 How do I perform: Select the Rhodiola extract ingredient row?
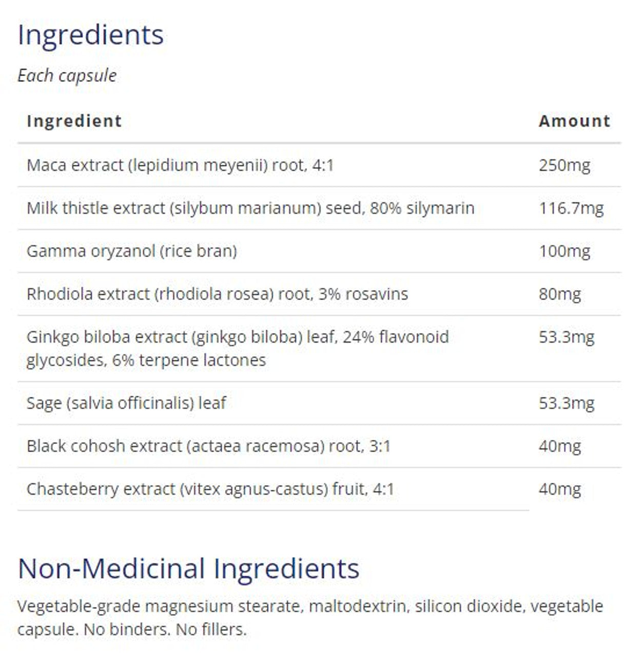(217, 294)
